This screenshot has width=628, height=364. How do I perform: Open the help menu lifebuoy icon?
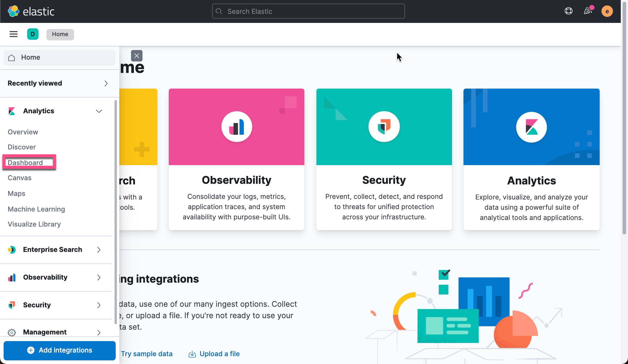tap(568, 11)
